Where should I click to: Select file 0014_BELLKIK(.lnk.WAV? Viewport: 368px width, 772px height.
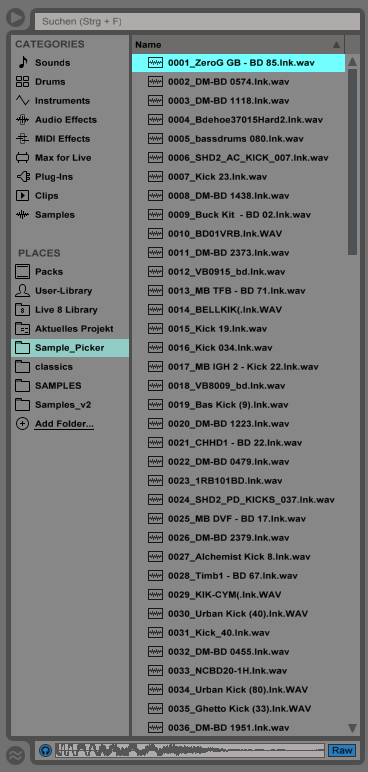(x=238, y=310)
